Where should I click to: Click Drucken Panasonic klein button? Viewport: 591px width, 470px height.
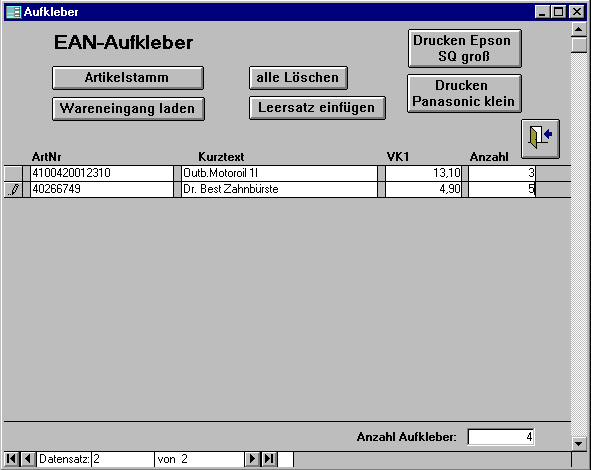464,93
